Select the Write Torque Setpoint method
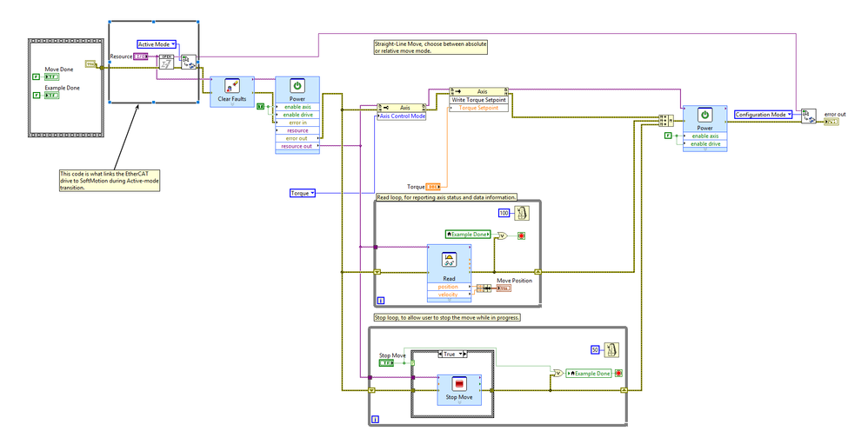 click(478, 100)
